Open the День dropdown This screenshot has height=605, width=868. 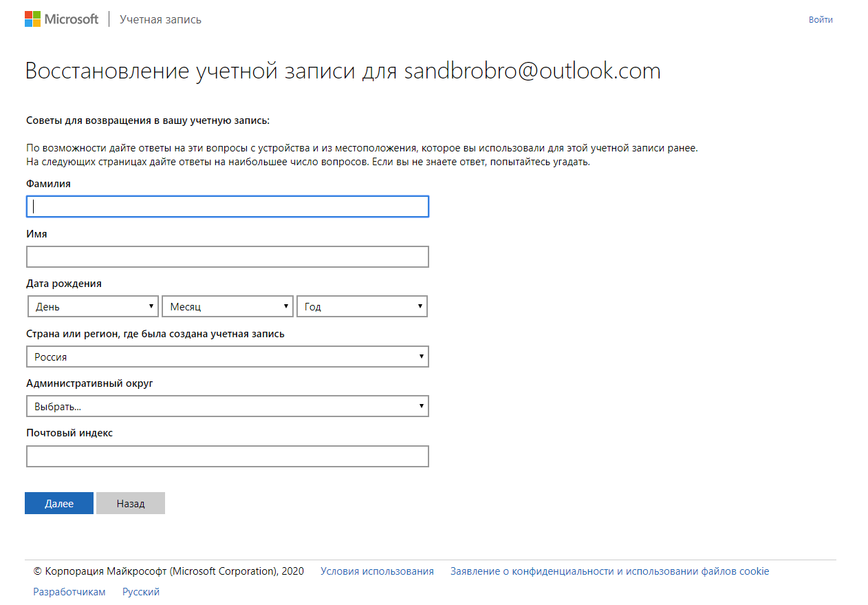pyautogui.click(x=93, y=306)
